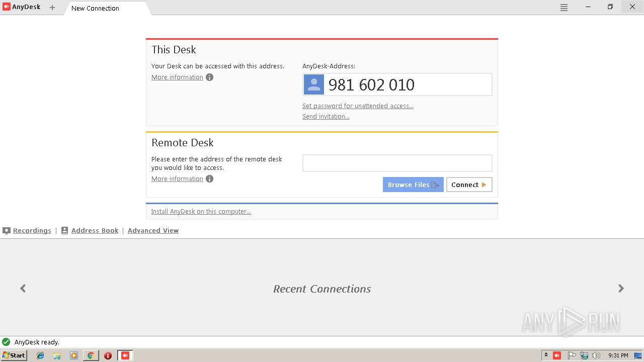
Task: Click the Address Book icon
Action: 65,230
